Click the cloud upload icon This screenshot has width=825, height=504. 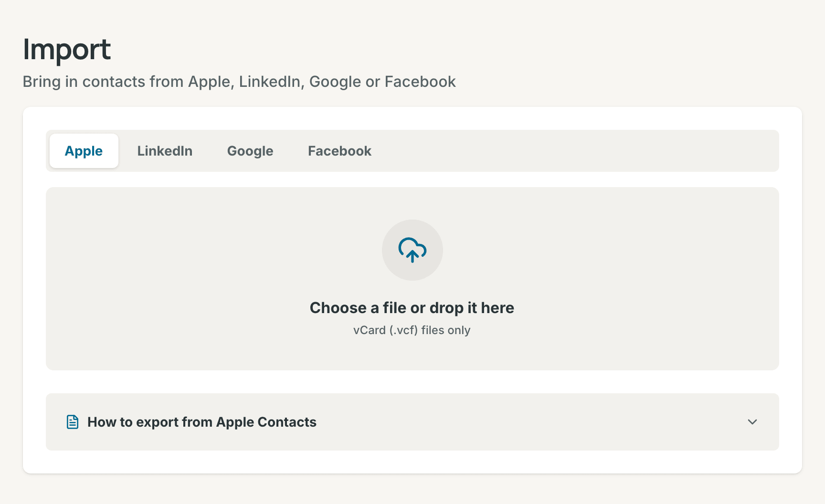(x=412, y=250)
